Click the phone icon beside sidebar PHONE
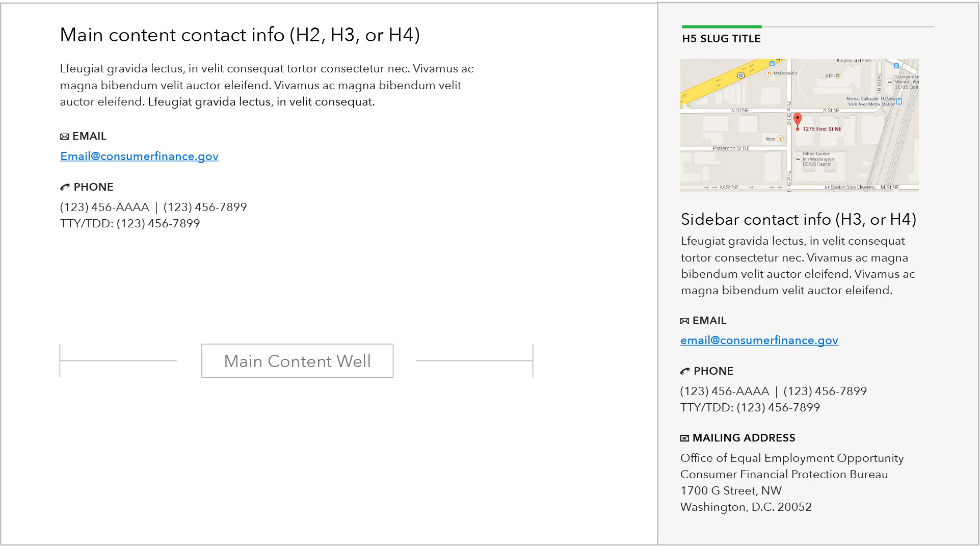Viewport: 980px width, 546px height. (x=685, y=371)
